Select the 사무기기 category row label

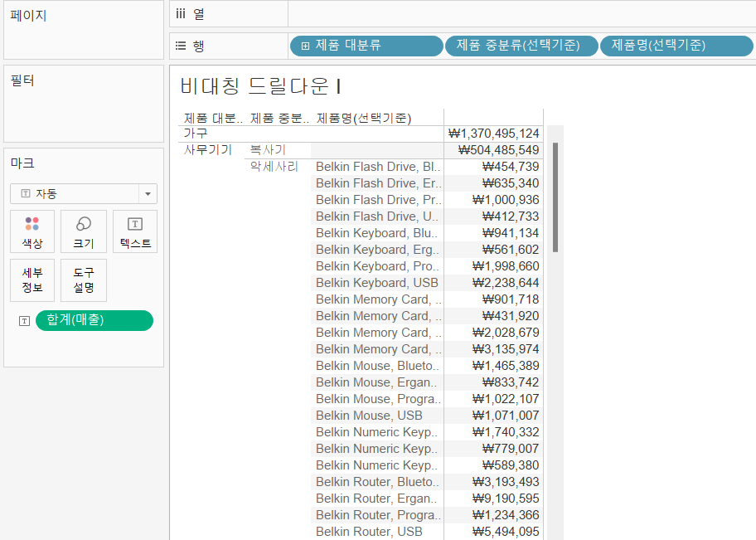[208, 149]
